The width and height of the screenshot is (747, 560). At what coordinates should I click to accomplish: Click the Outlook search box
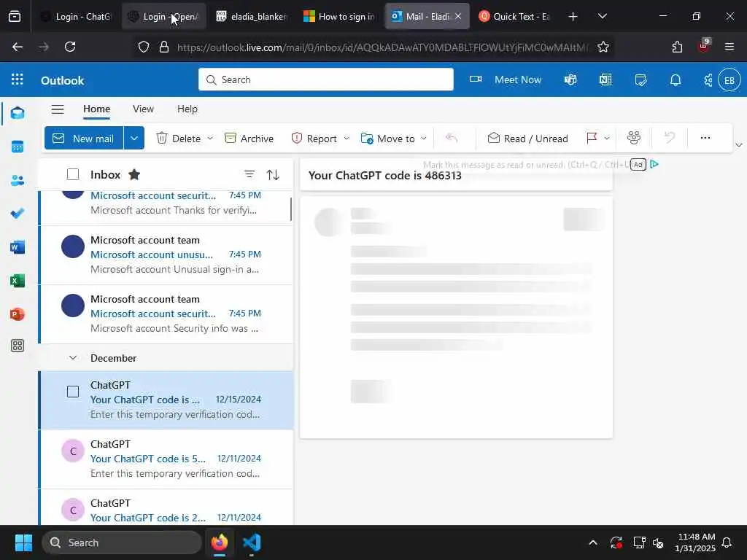pyautogui.click(x=326, y=79)
